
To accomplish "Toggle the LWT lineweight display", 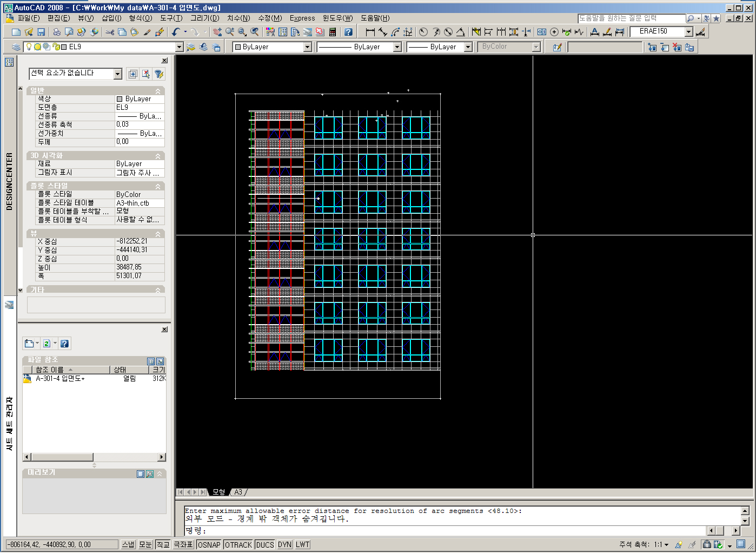I will (303, 544).
